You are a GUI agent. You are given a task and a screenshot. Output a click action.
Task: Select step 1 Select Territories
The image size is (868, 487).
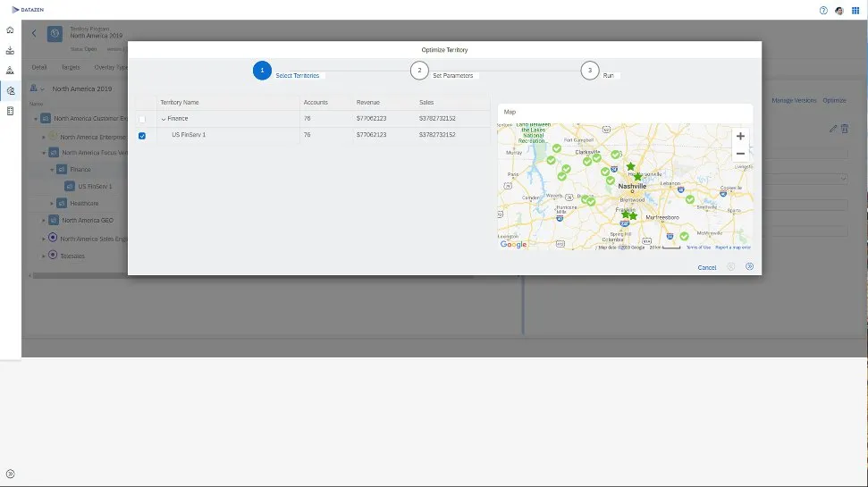tap(262, 71)
